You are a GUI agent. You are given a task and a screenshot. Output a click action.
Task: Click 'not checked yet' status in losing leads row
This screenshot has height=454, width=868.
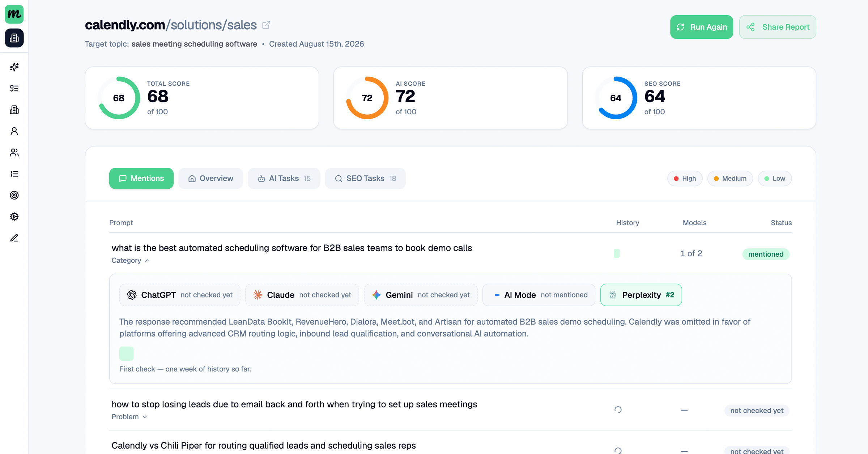pyautogui.click(x=757, y=411)
